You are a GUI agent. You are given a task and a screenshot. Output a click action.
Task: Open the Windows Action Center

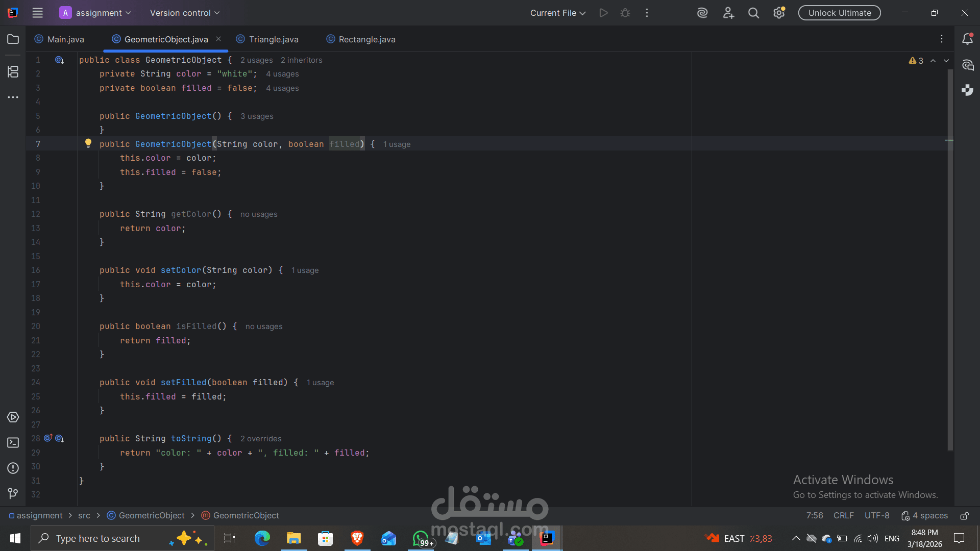tap(959, 538)
